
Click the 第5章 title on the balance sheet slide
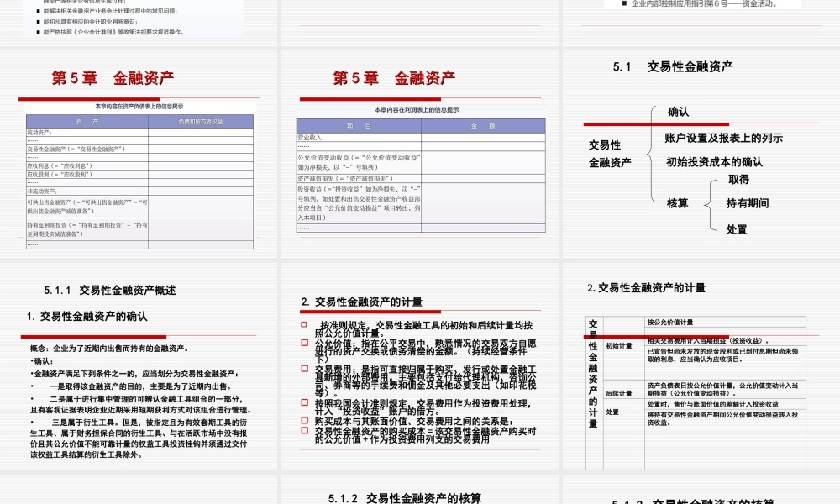(x=113, y=77)
